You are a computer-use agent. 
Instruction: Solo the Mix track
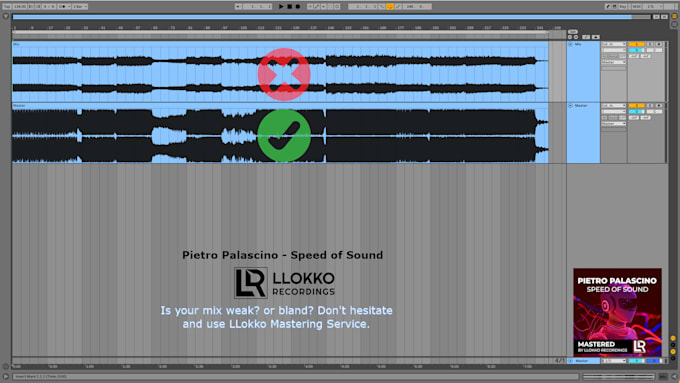click(x=650, y=44)
